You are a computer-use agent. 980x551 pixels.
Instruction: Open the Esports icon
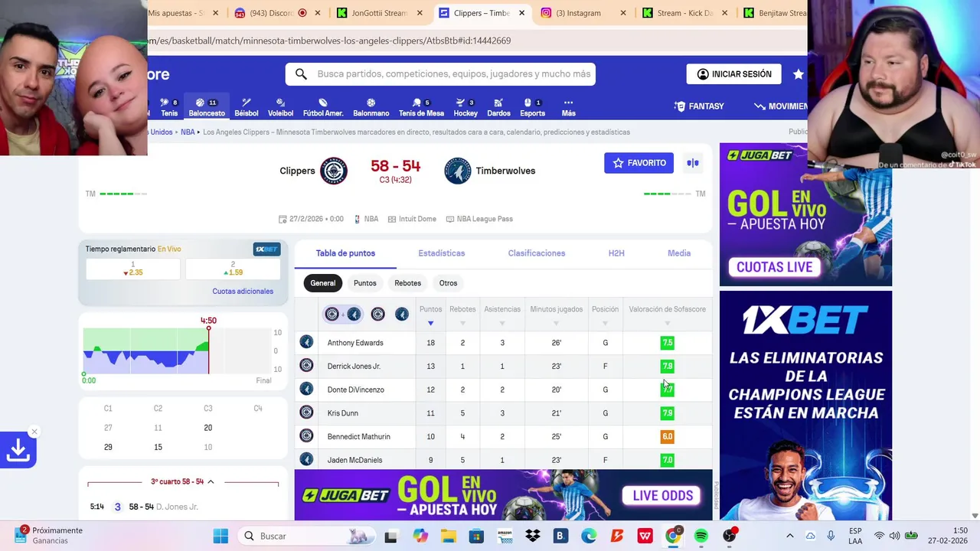[x=532, y=107]
